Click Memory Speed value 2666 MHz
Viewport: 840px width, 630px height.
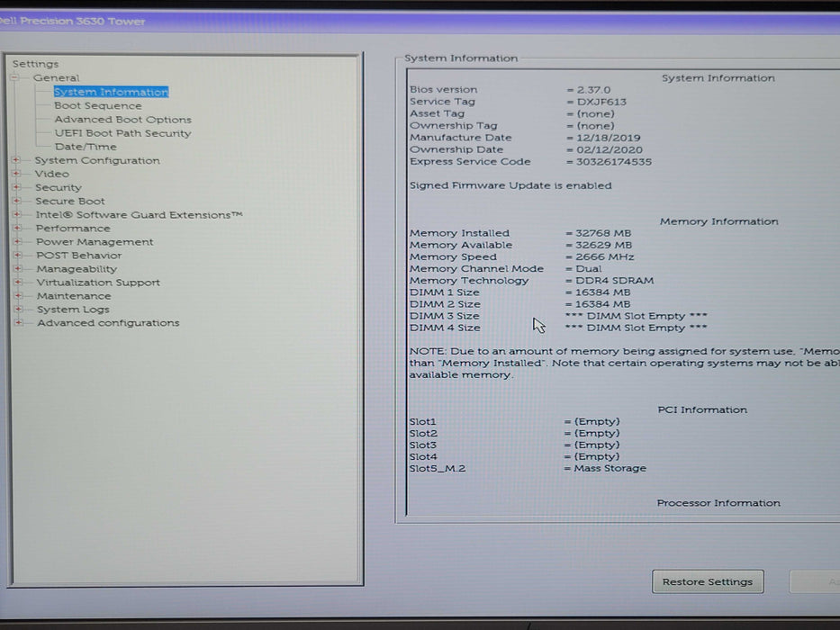coord(605,256)
